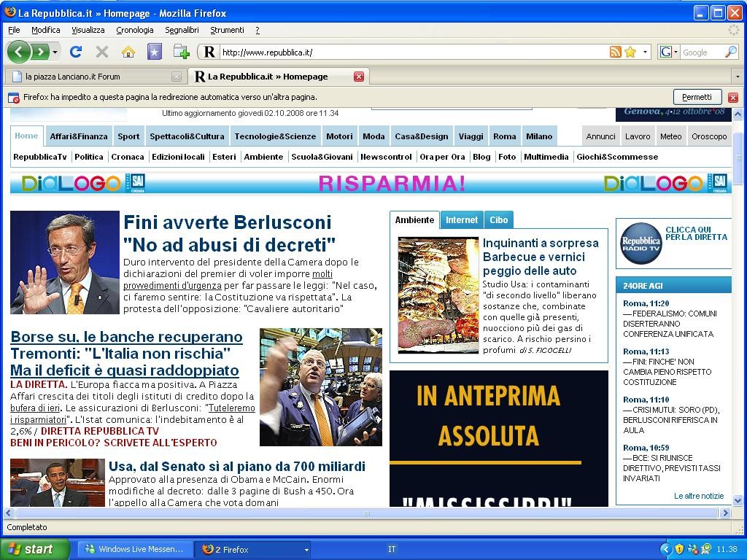Open Le altre notizie link
The width and height of the screenshot is (747, 560).
pyautogui.click(x=698, y=496)
